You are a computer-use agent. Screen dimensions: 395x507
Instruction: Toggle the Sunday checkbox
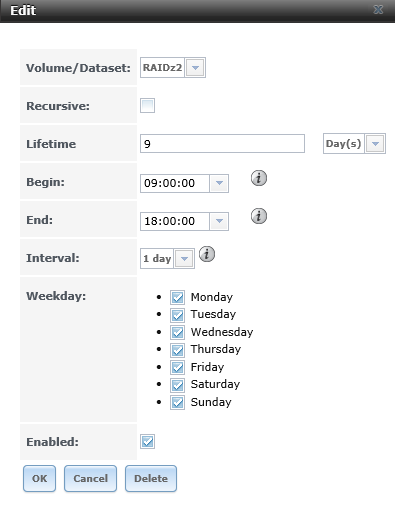click(x=177, y=402)
